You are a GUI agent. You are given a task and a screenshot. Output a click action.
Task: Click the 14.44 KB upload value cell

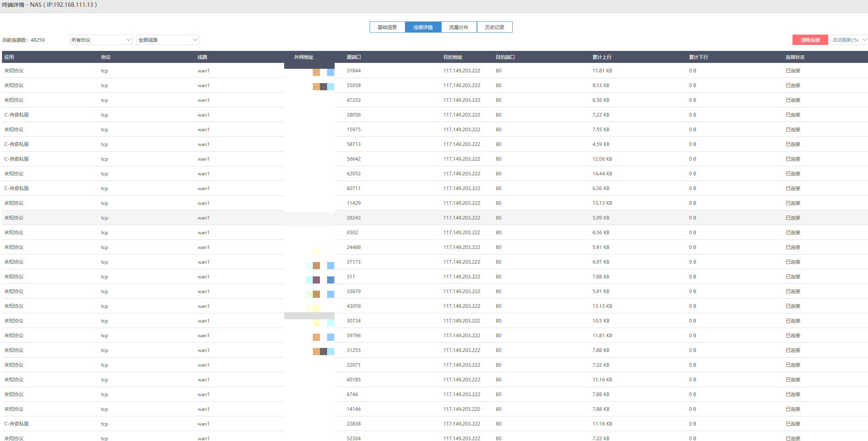602,174
